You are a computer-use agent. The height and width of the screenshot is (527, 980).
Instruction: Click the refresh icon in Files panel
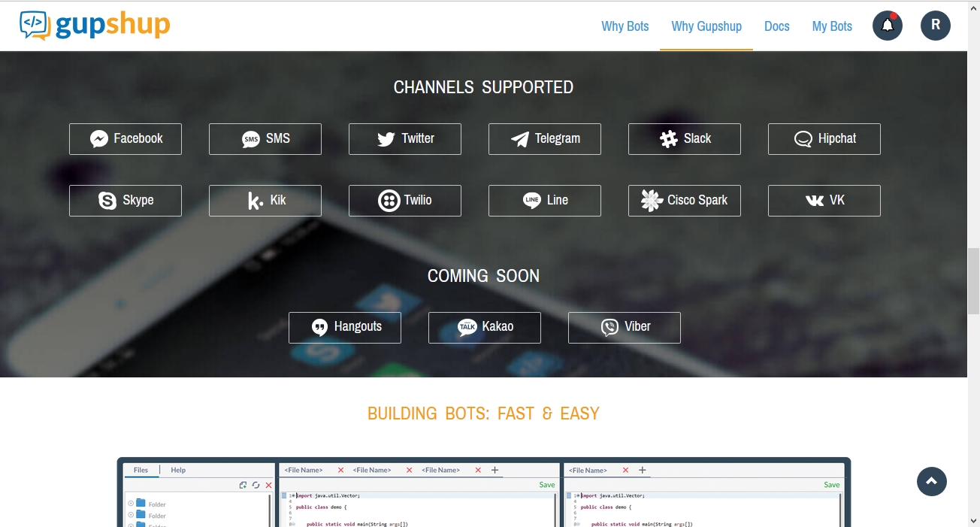(256, 486)
